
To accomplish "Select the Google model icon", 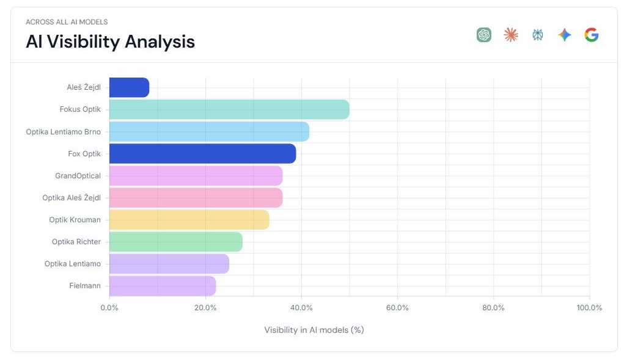I will click(x=591, y=35).
